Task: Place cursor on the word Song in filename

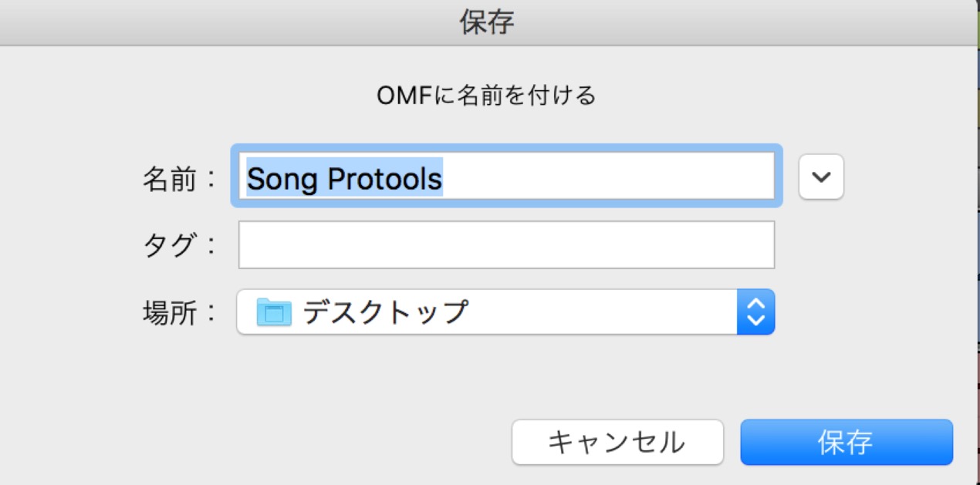Action: (x=282, y=178)
